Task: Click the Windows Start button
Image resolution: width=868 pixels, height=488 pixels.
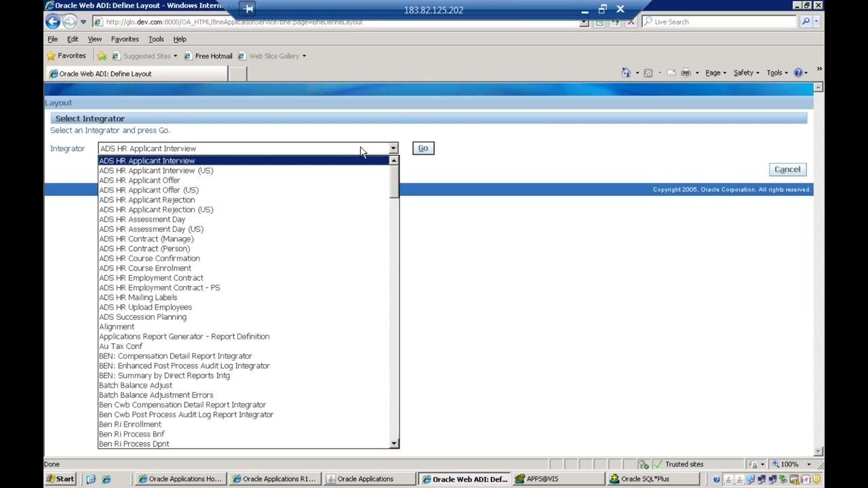Action: click(61, 479)
